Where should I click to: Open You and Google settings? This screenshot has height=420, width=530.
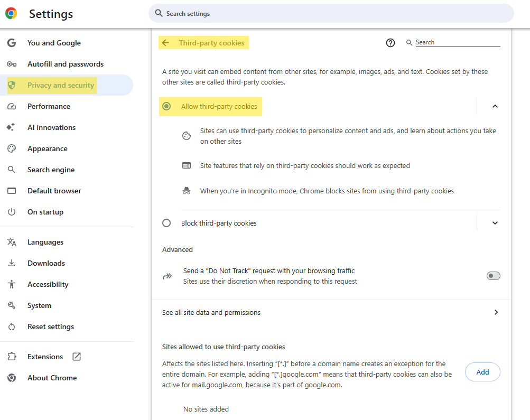tap(54, 43)
